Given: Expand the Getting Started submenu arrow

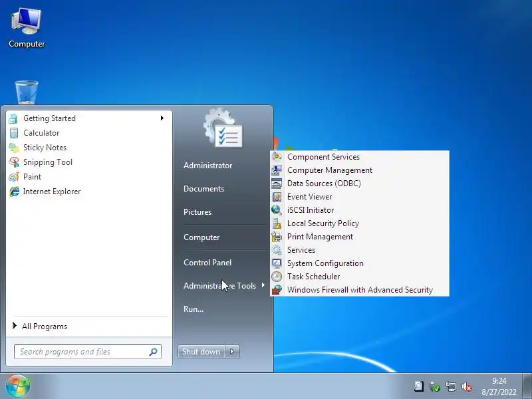Looking at the screenshot, I should (x=162, y=118).
